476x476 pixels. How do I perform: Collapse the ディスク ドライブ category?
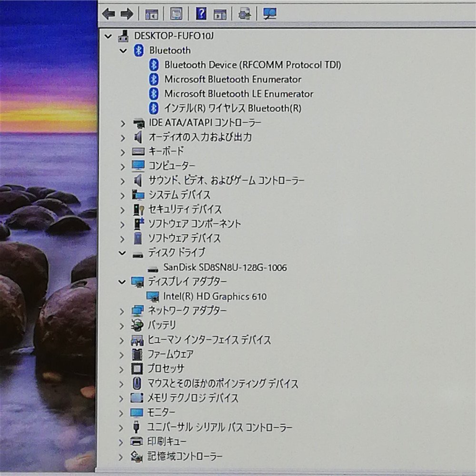pyautogui.click(x=123, y=253)
